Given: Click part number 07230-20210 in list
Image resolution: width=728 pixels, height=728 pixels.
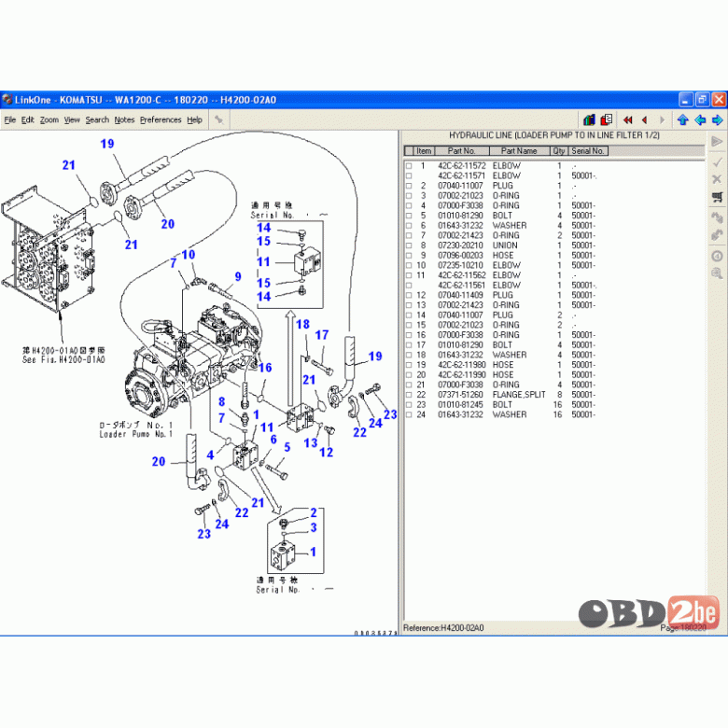Looking at the screenshot, I should coord(460,245).
